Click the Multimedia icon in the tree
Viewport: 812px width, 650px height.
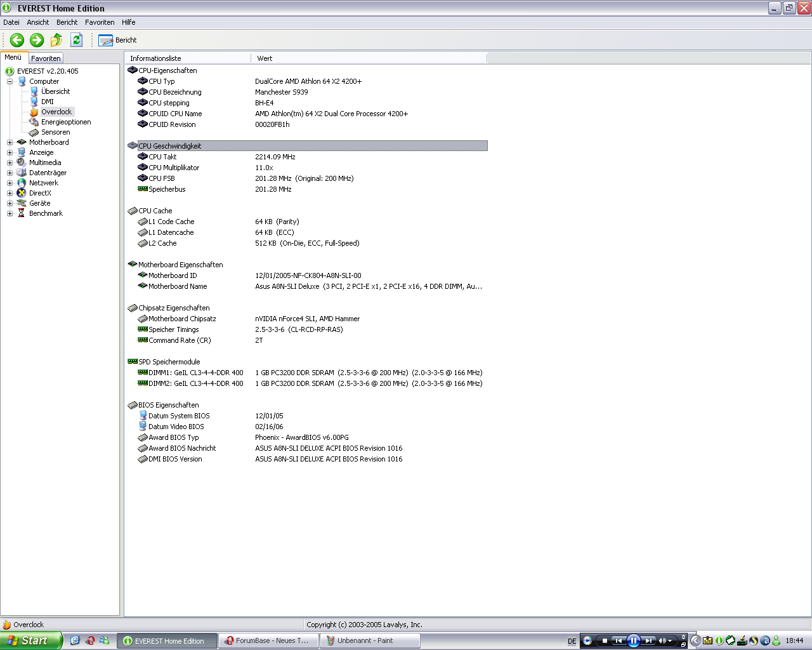tap(22, 162)
